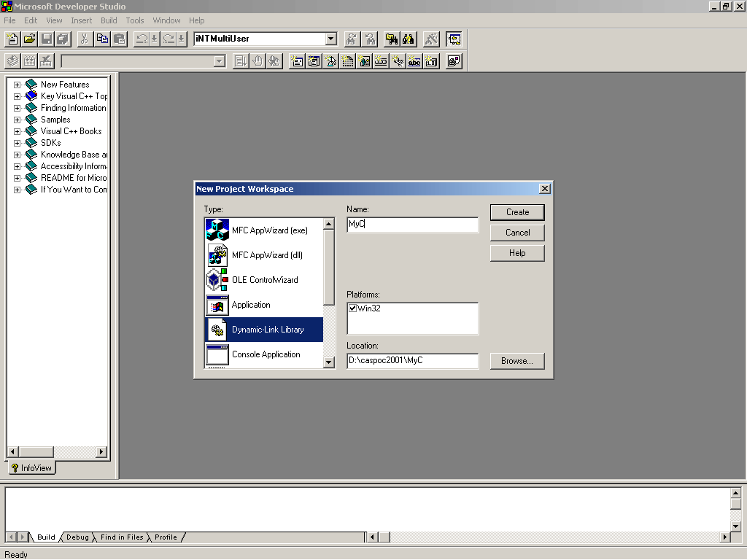747x560 pixels.
Task: Click the New String Table abc icon
Action: pyautogui.click(x=414, y=61)
